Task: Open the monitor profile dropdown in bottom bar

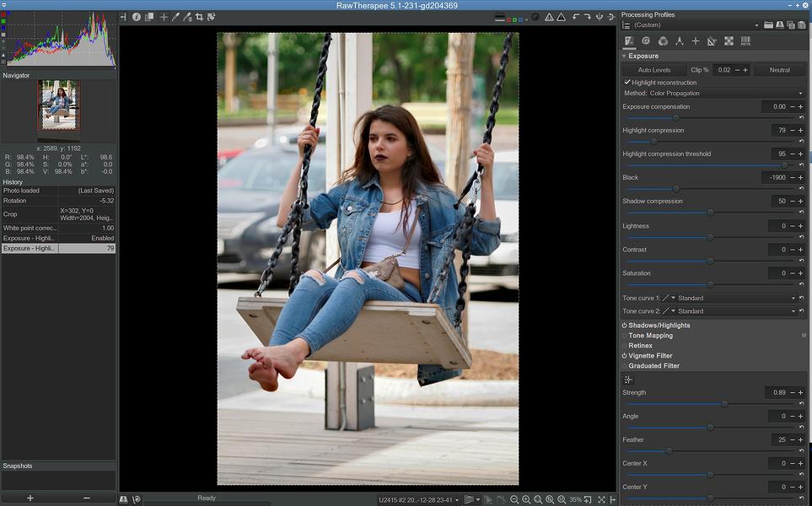Action: coord(419,500)
